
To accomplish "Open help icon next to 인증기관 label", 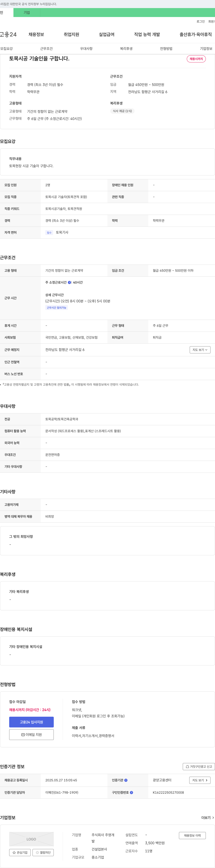I will [x=126, y=780].
